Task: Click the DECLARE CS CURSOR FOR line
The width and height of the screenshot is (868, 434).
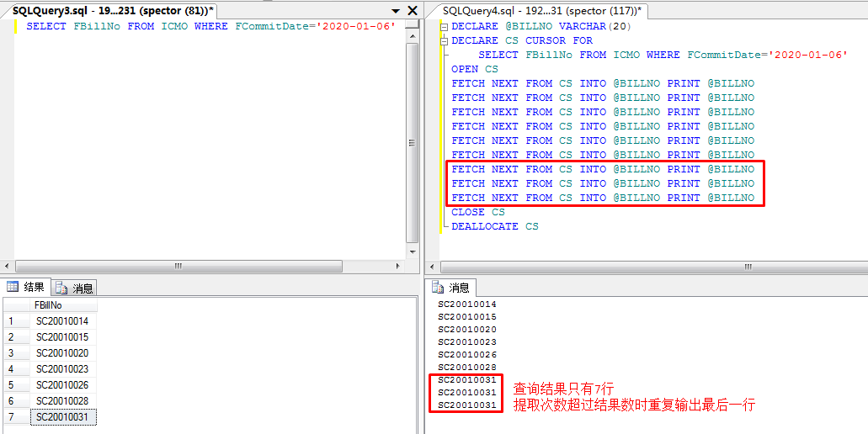Action: (522, 41)
